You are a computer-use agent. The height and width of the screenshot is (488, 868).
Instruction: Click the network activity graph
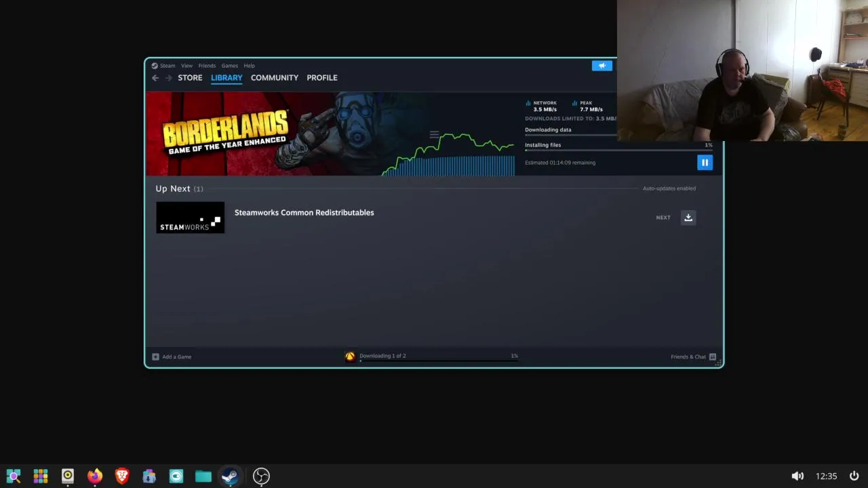(x=448, y=155)
